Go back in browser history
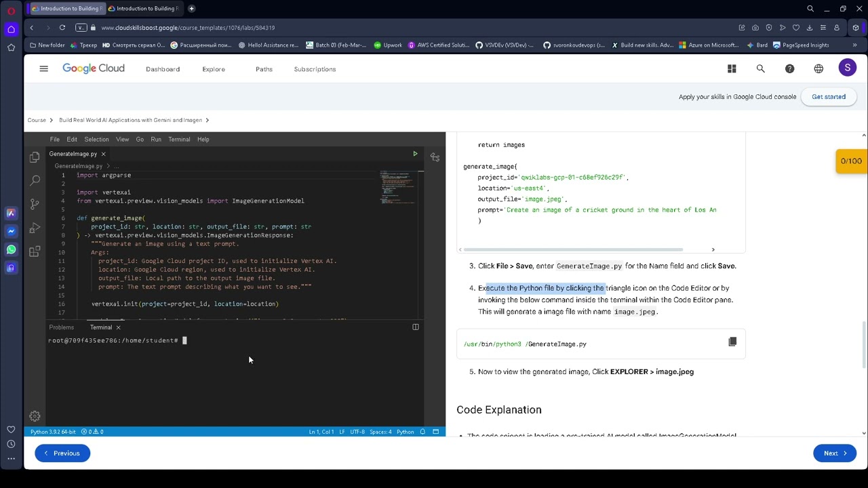Screen dimensions: 868x488 pos(31,27)
